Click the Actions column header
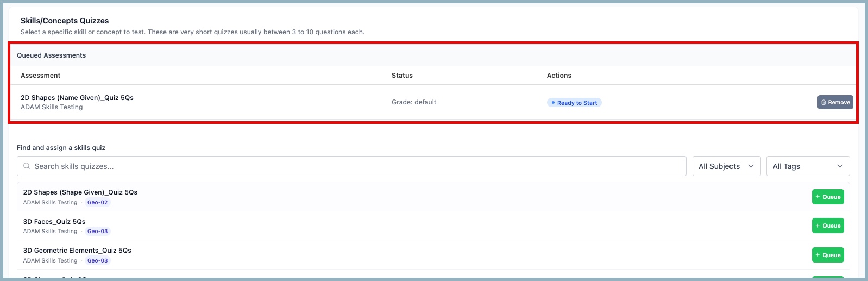868x281 pixels. [x=559, y=76]
